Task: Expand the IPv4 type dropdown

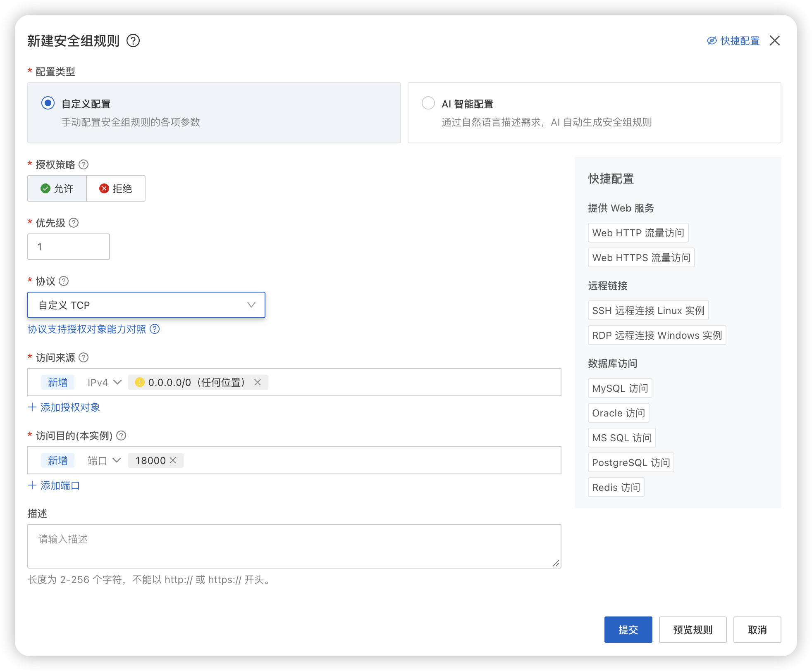Action: [104, 383]
